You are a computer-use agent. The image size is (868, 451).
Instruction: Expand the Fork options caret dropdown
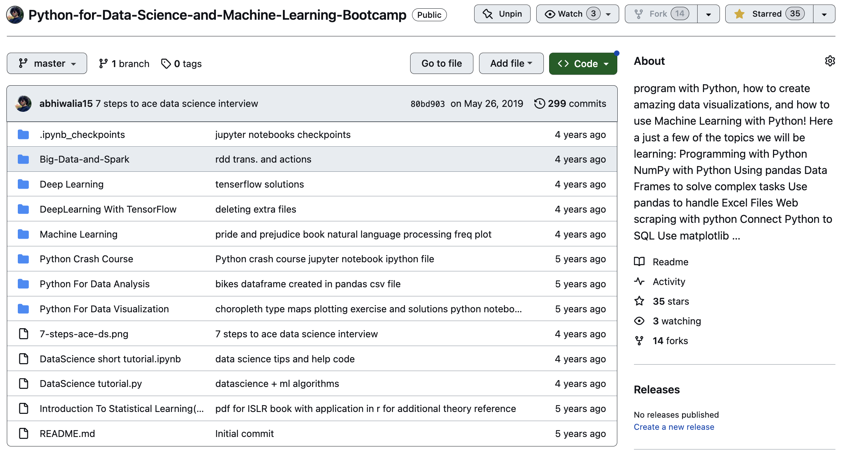(x=709, y=14)
